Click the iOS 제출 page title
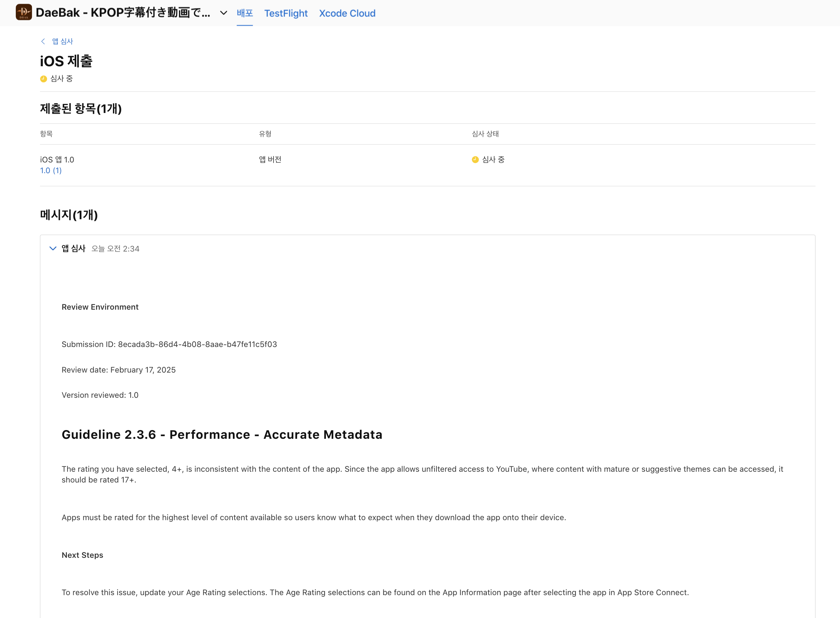This screenshot has height=618, width=840. (66, 61)
